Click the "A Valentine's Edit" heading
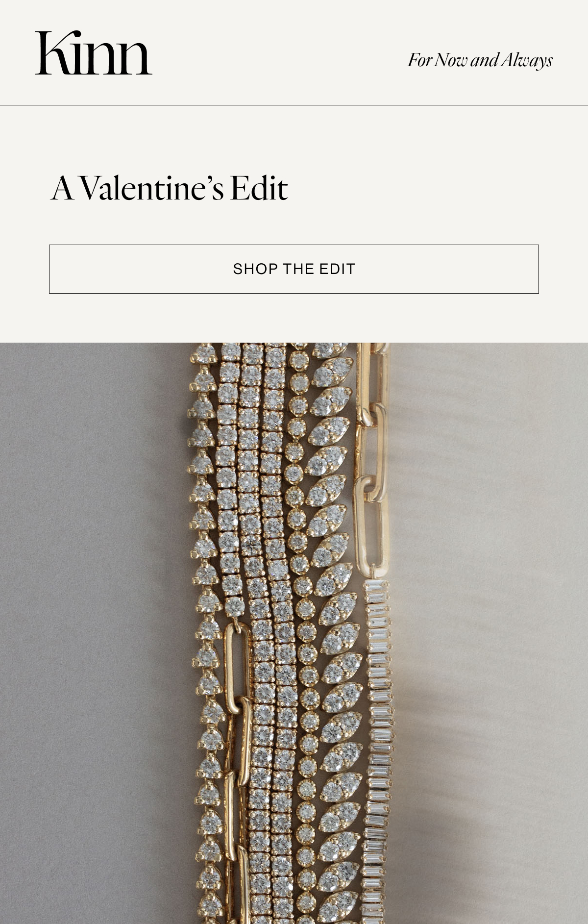Screen dimensions: 588x924 [x=170, y=188]
